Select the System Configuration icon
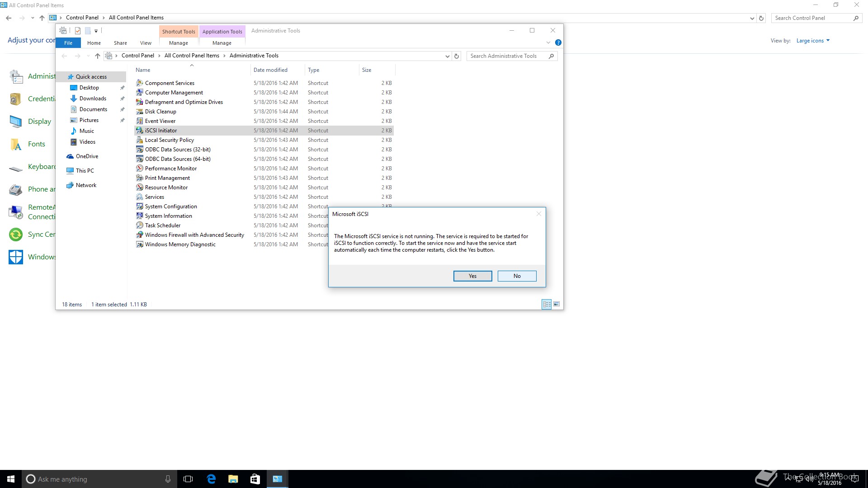This screenshot has width=868, height=488. coord(140,206)
